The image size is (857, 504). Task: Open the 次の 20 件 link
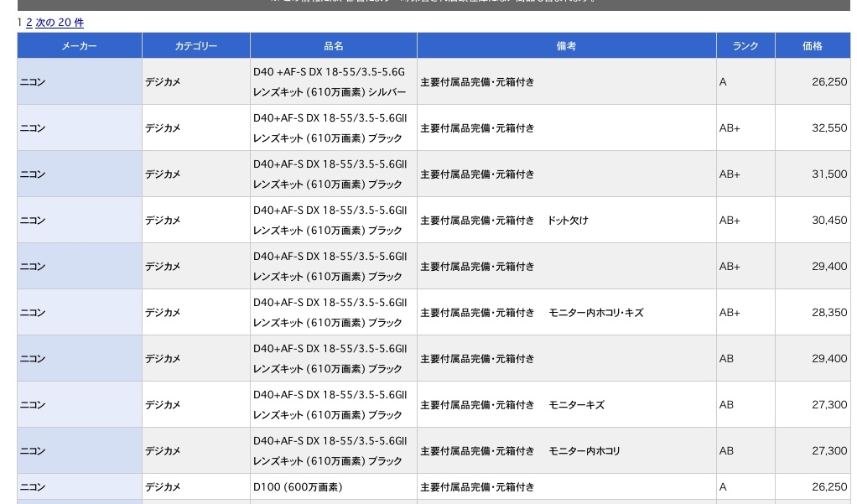pos(60,23)
